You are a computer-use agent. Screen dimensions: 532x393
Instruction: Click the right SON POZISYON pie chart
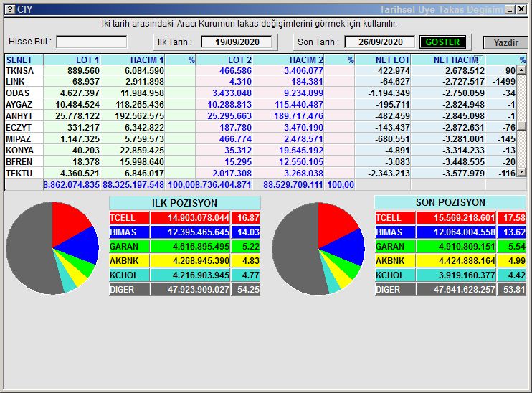[x=318, y=248]
